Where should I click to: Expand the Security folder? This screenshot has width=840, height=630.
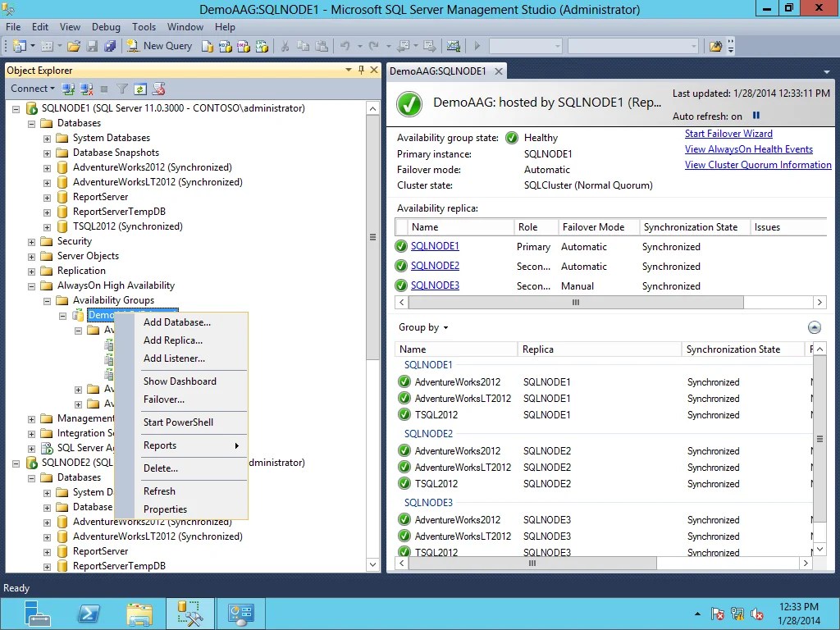coord(32,242)
